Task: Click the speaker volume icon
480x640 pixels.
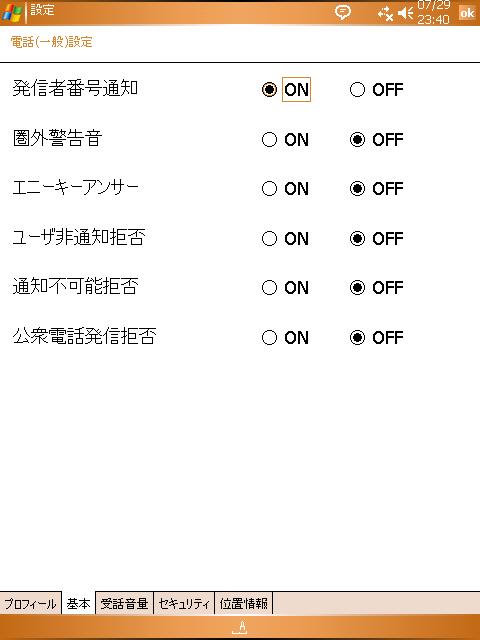Action: click(x=405, y=14)
